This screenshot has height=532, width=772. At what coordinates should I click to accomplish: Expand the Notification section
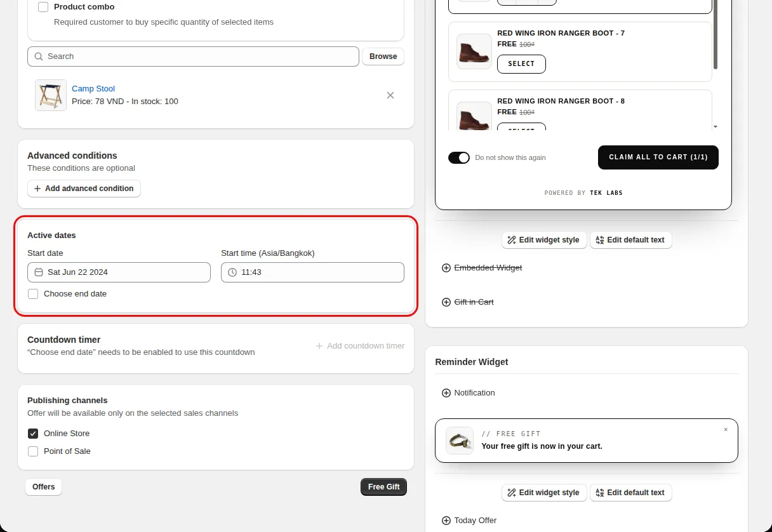469,393
